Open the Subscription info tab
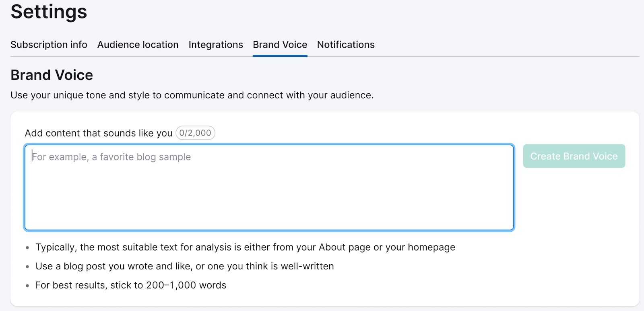The height and width of the screenshot is (311, 644). click(x=49, y=45)
